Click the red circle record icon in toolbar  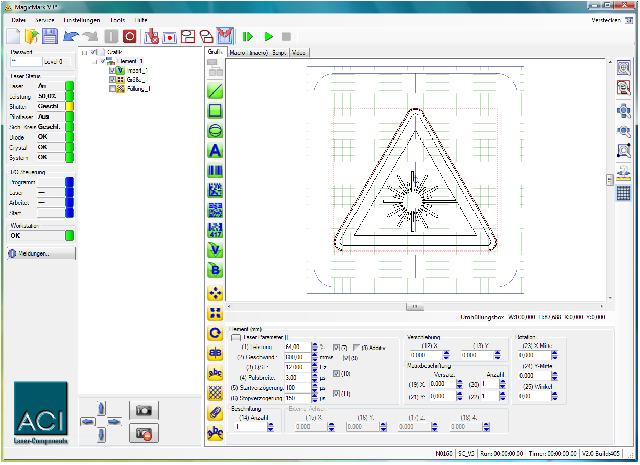click(129, 37)
